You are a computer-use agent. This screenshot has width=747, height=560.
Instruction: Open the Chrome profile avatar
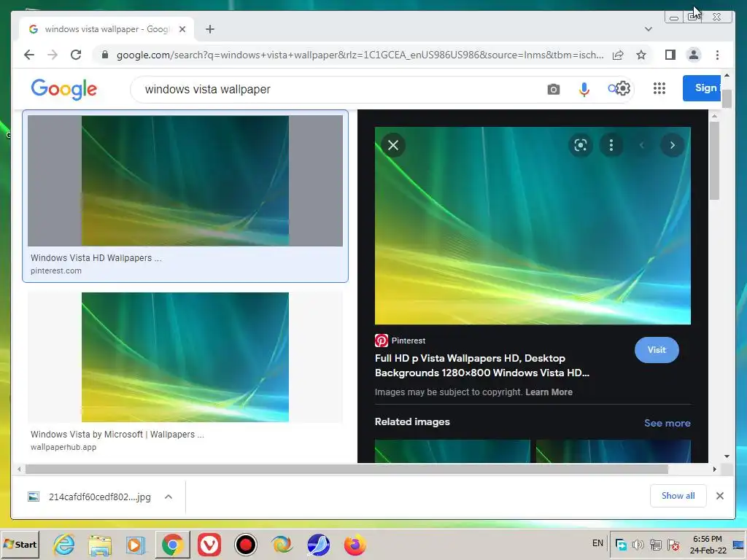click(694, 55)
